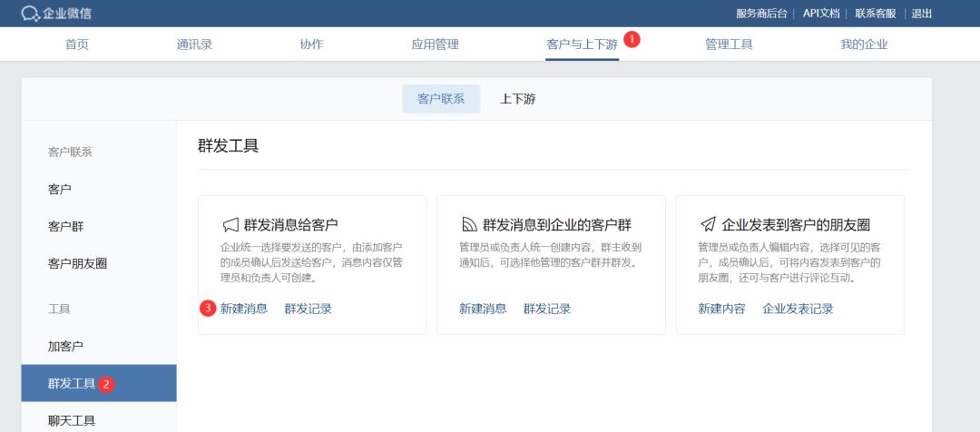This screenshot has width=980, height=432.
Task: Open 服务商后台 link in header
Action: pos(761,13)
